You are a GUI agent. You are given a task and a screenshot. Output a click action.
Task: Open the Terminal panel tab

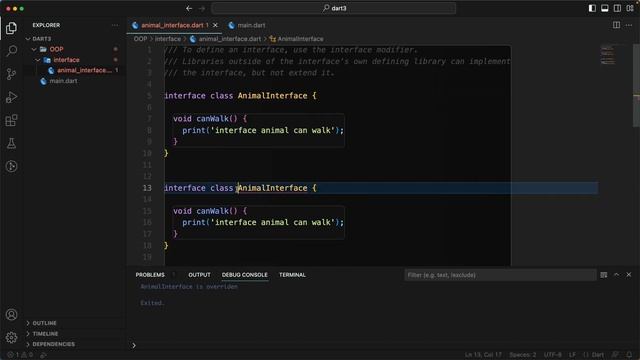pos(292,275)
